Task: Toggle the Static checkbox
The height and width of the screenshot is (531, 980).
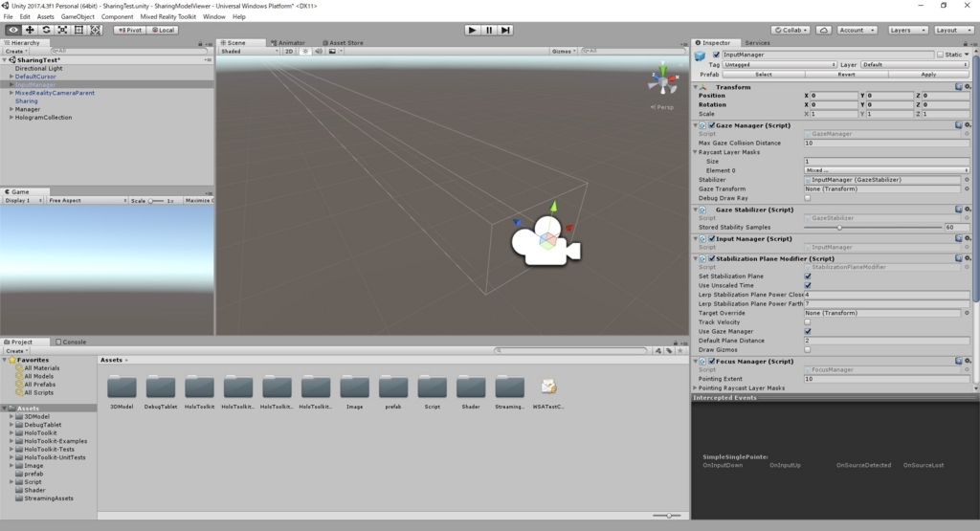Action: pos(940,55)
